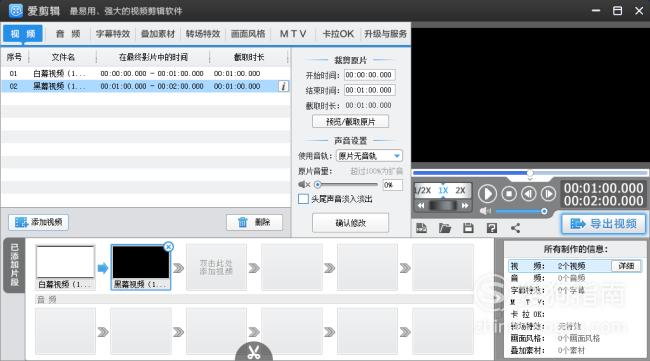
Task: Switch to the 字幕特效 tab
Action: coord(113,34)
